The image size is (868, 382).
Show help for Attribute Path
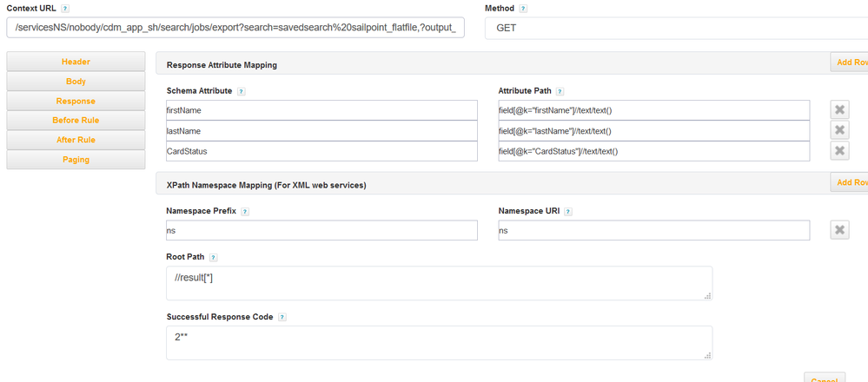point(560,91)
